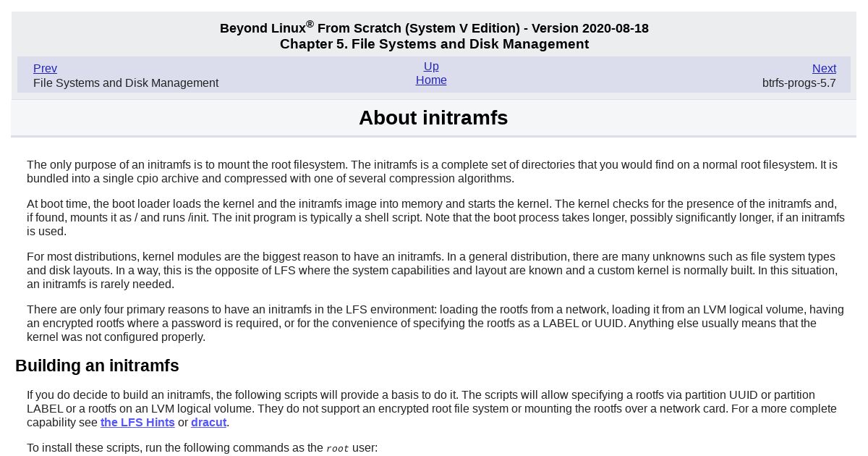
Task: Click the btrfs-progs-5.7 label under Next
Action: tap(799, 83)
